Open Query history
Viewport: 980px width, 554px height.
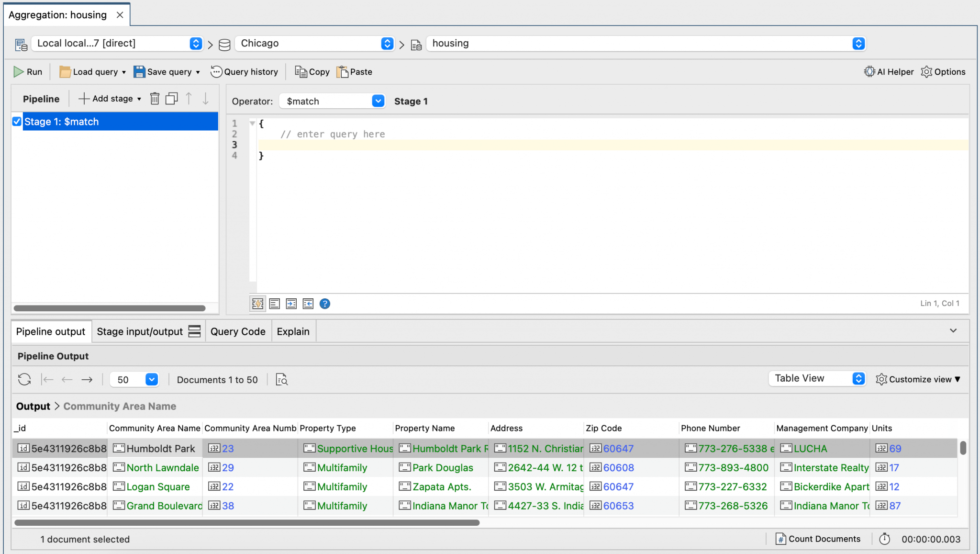[245, 71]
